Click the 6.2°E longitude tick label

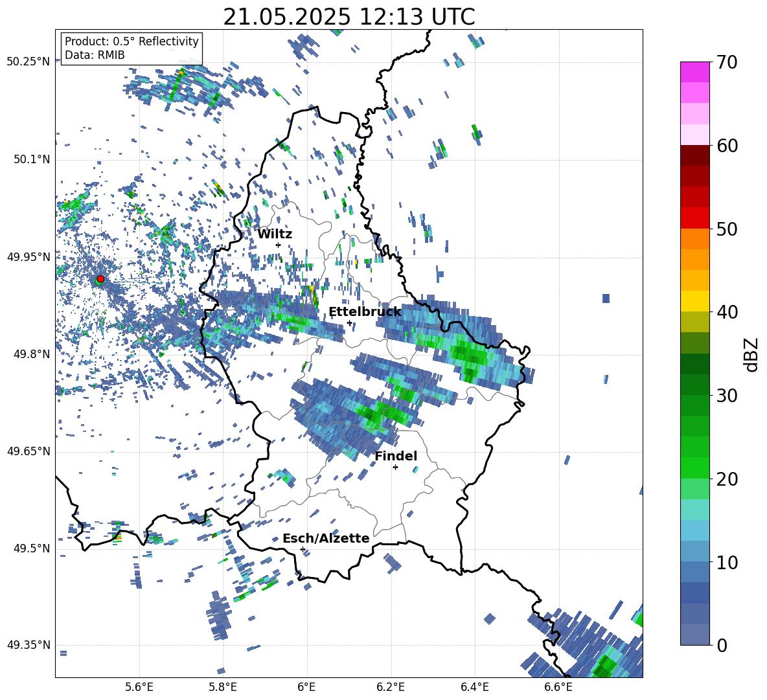click(391, 687)
